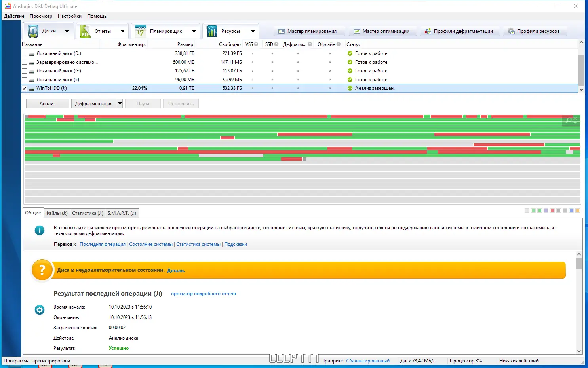Expand the Планировщик dropdown arrow
This screenshot has width=588, height=368.
click(x=194, y=31)
